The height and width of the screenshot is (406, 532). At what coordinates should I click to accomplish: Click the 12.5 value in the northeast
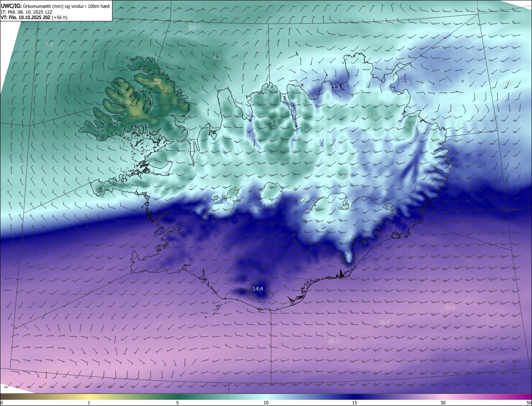click(x=404, y=82)
